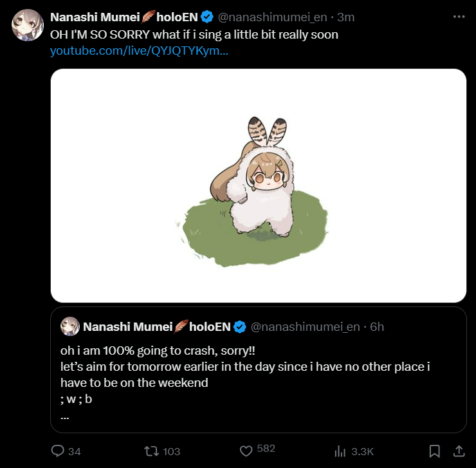476x468 pixels.
Task: Open the three-dot more options menu
Action: coord(459,16)
